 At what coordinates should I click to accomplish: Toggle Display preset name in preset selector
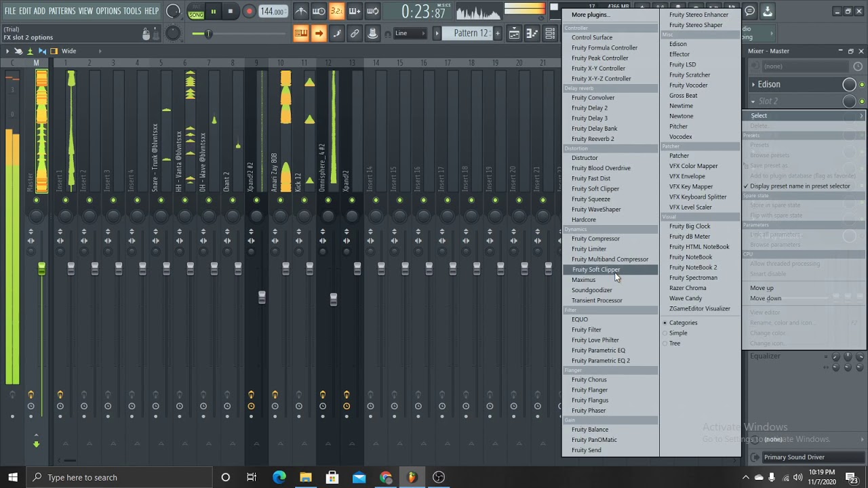pyautogui.click(x=800, y=186)
